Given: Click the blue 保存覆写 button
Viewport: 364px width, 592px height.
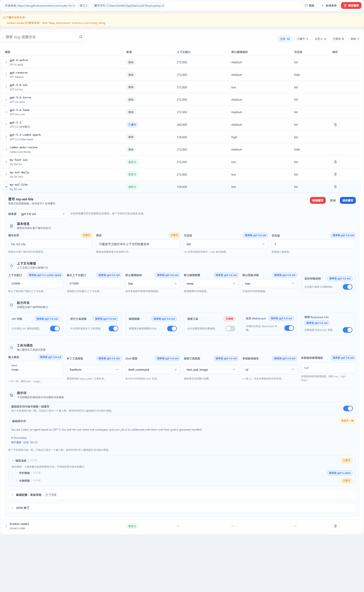Looking at the screenshot, I should pos(348,200).
